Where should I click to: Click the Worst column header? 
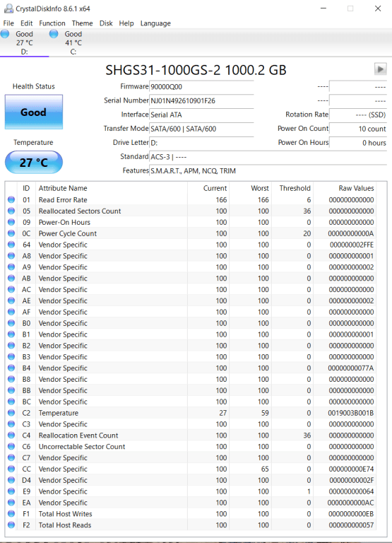pos(251,188)
